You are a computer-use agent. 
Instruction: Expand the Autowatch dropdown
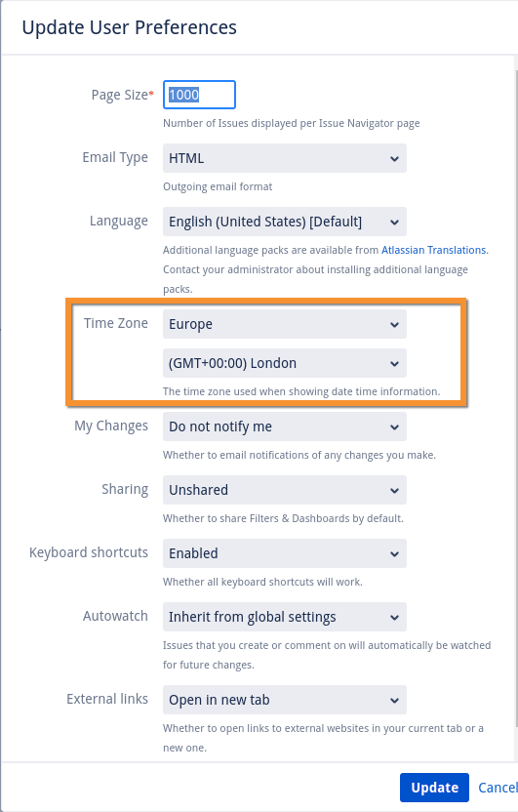click(285, 617)
